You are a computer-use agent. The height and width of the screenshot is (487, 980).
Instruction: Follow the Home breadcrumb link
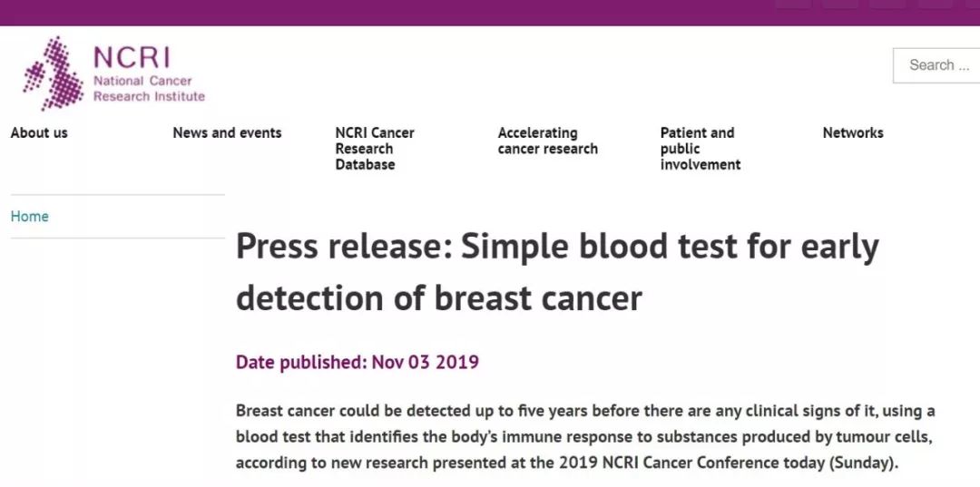click(x=30, y=217)
